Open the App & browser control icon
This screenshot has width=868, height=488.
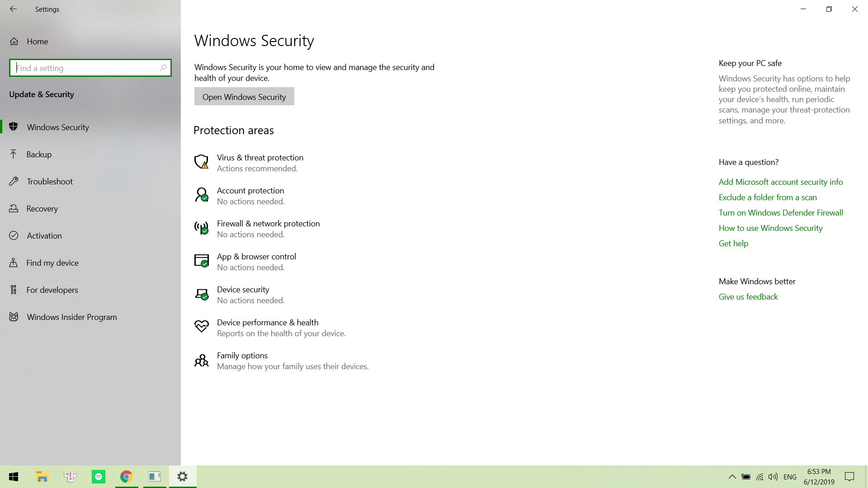(x=201, y=261)
